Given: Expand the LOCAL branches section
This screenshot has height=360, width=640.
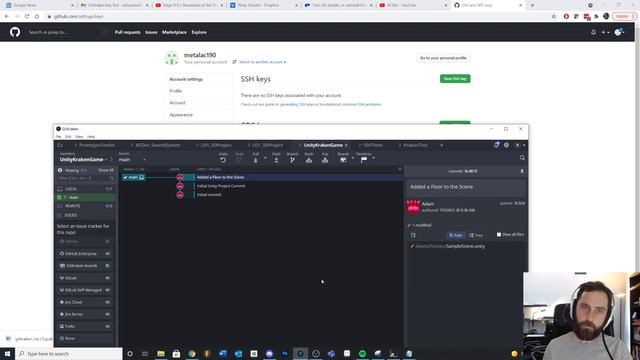Looking at the screenshot, I should pos(85,189).
